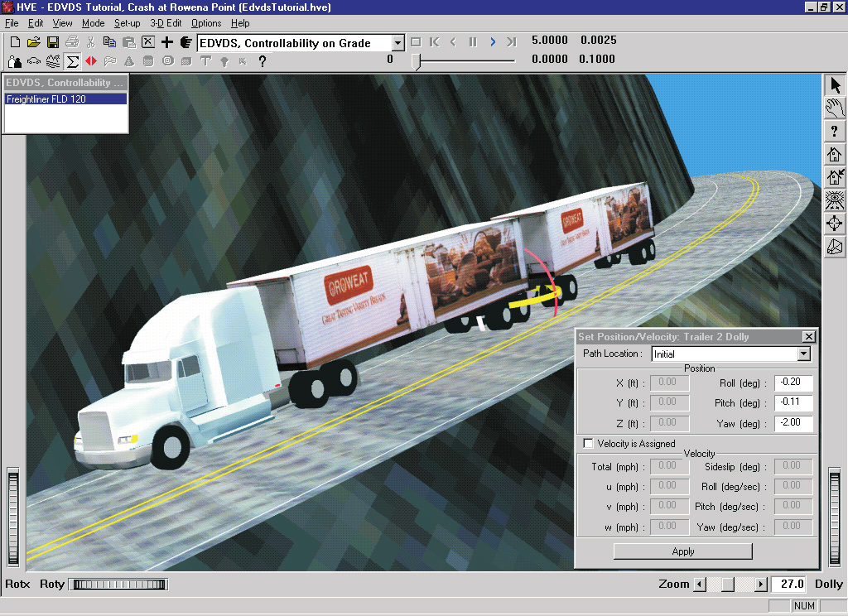Click Zoom right stepper arrow
848x616 pixels.
[761, 584]
